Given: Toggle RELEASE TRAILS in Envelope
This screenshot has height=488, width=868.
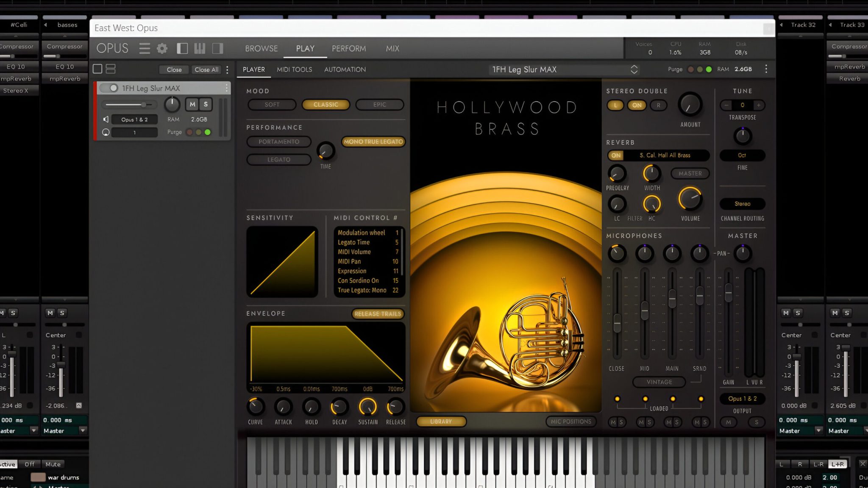Looking at the screenshot, I should [378, 314].
